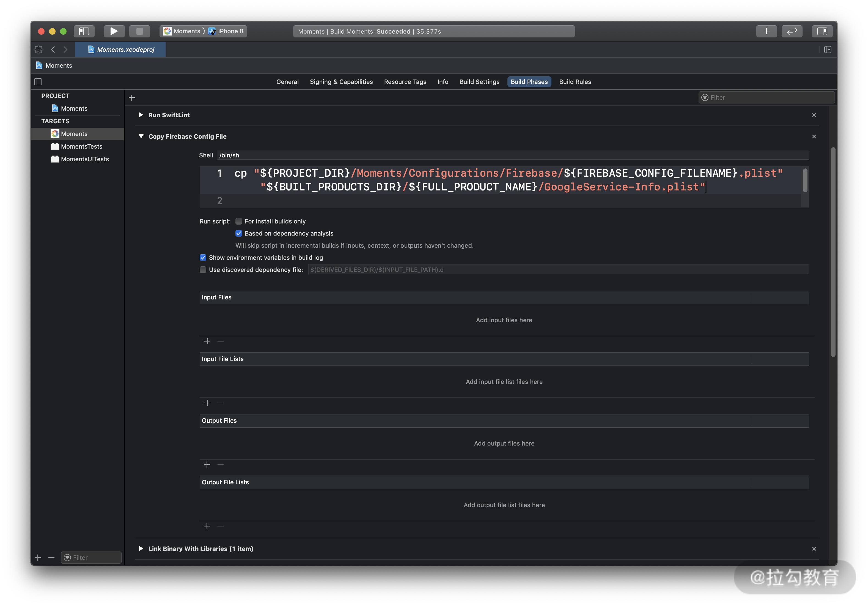The image size is (868, 606).
Task: Collapse Copy Firebase Config File phase
Action: (x=141, y=137)
